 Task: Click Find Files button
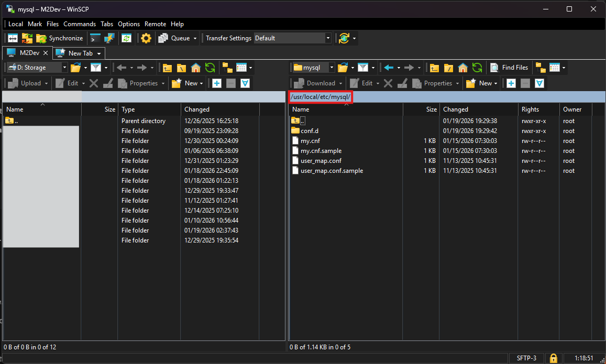pyautogui.click(x=509, y=68)
